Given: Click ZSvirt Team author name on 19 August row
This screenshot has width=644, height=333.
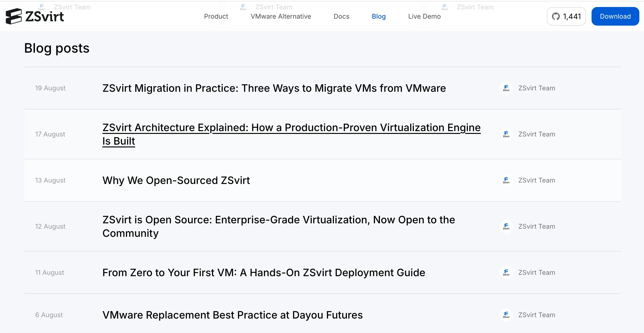Looking at the screenshot, I should point(537,88).
